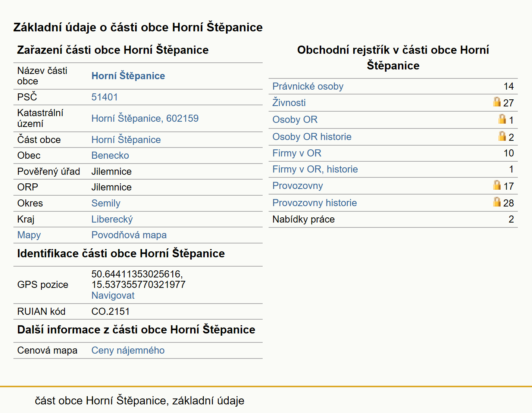Screen dimensions: 532x413
Task: Click the count 27 for Živnosti
Action: coord(508,103)
